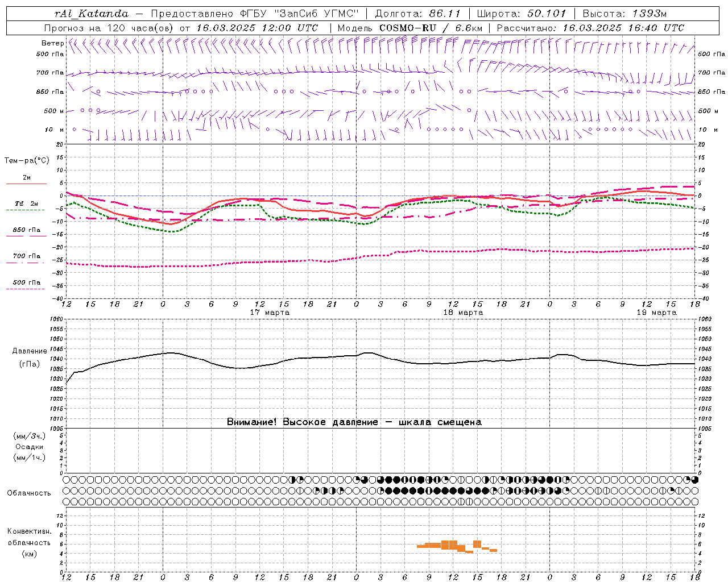
Task: Click the 17 марта date label
Action: coord(270,313)
